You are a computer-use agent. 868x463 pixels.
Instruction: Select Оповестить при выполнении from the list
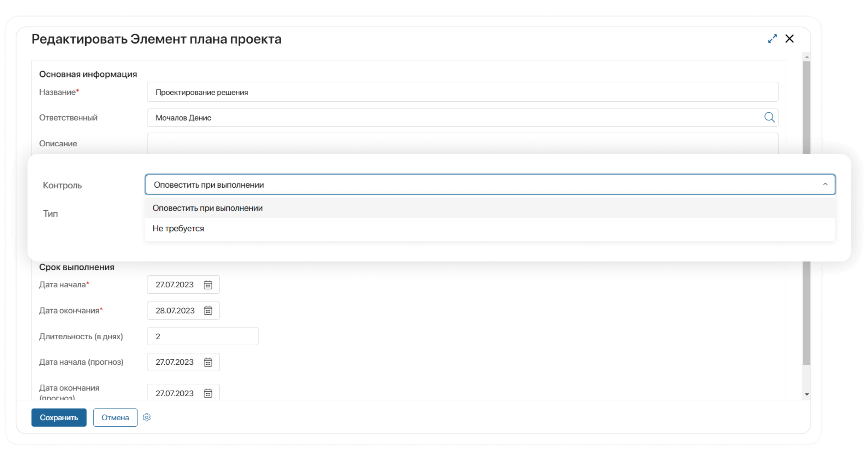tap(207, 208)
